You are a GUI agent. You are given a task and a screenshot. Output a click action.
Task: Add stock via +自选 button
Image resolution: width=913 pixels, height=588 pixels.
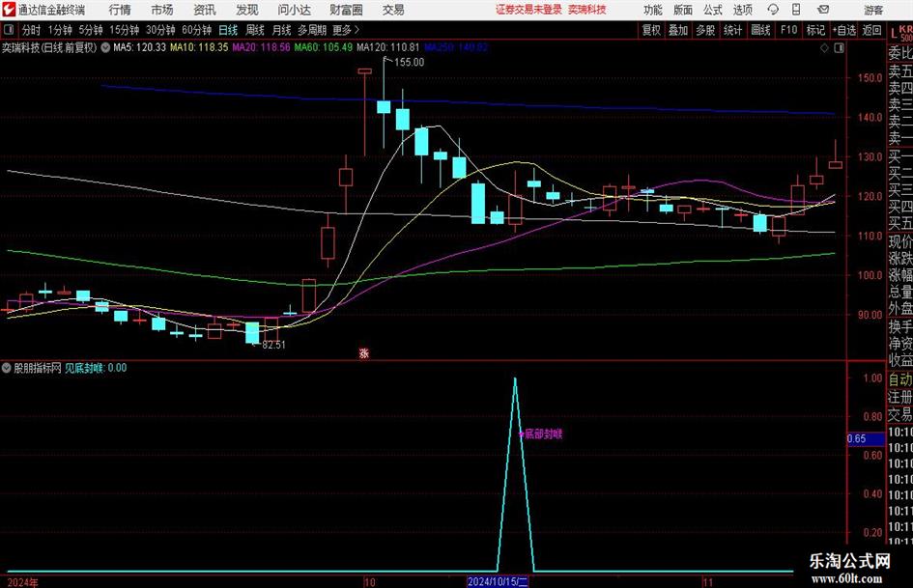[x=843, y=30]
